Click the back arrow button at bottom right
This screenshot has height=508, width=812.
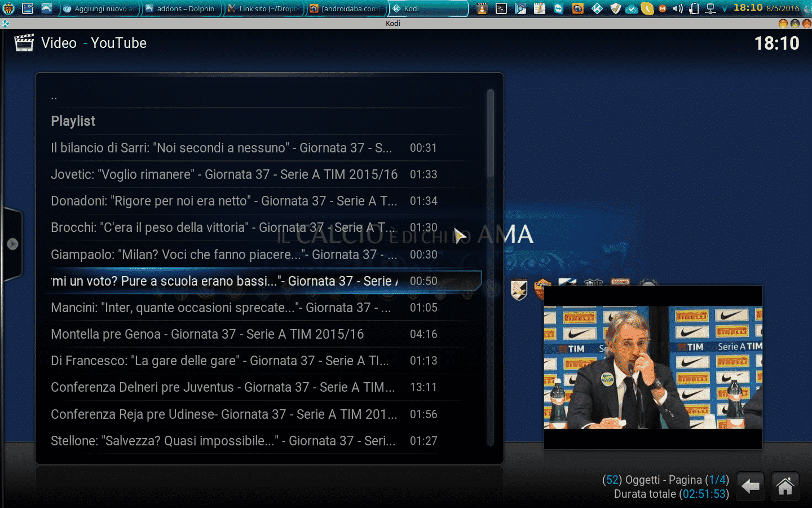coord(751,486)
